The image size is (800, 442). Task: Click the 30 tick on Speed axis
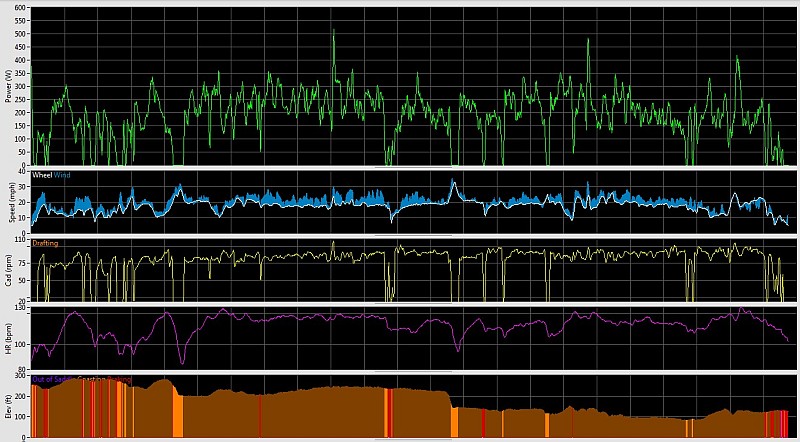click(x=23, y=187)
